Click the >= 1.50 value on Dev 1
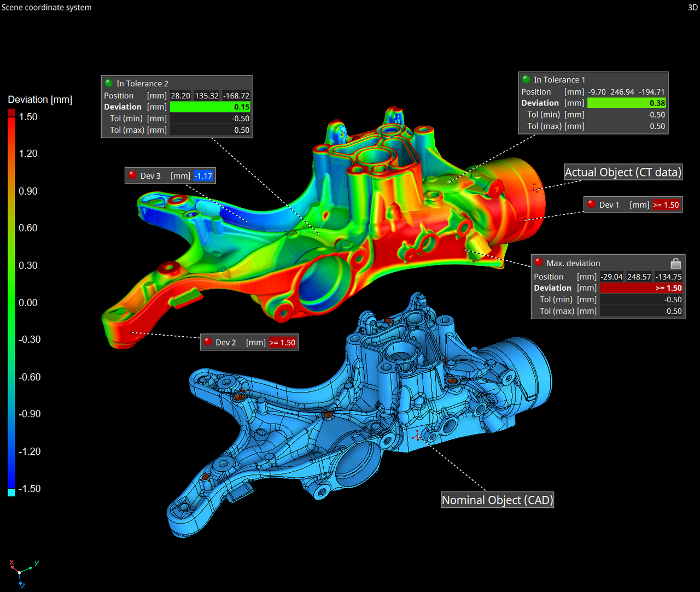The image size is (700, 592). (666, 205)
